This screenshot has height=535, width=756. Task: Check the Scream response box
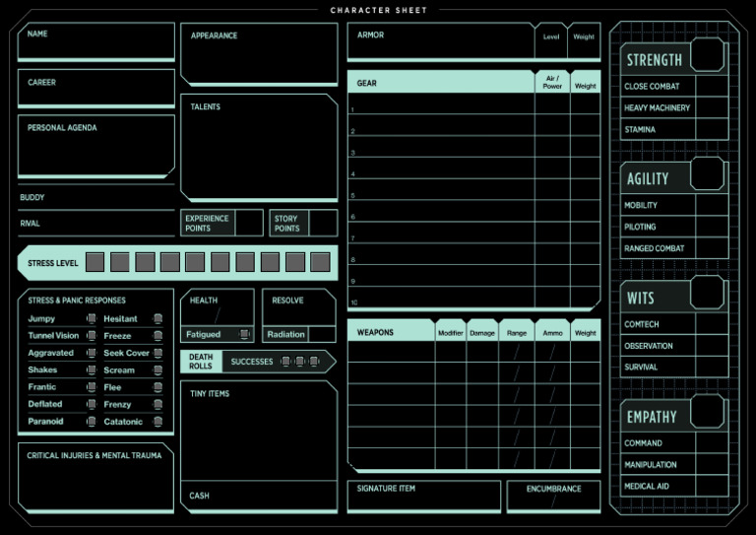point(157,369)
